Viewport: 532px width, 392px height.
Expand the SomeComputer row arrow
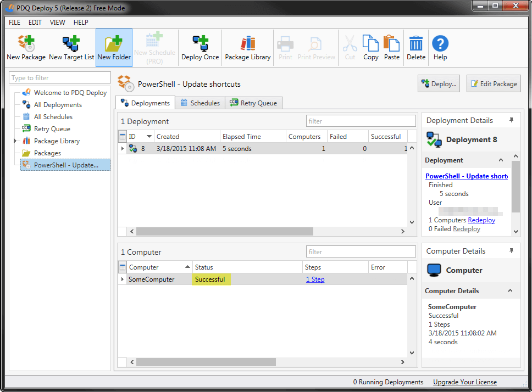click(123, 279)
